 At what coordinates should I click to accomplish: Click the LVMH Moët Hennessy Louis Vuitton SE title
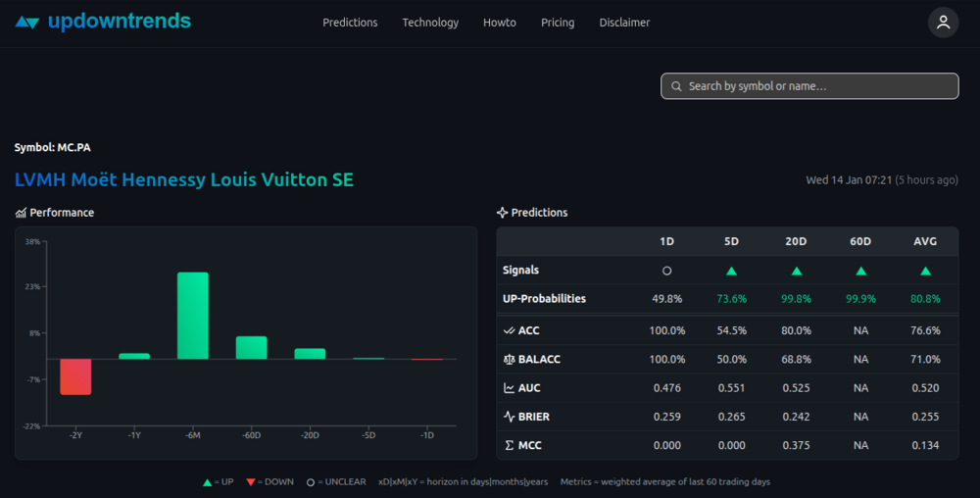tap(184, 180)
